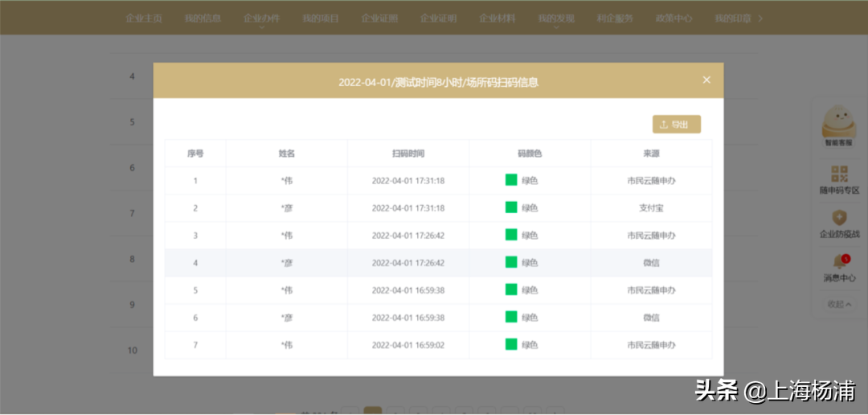Screen dimensions: 868x415
Task: Open 企业证明 menu item
Action: coord(439,18)
